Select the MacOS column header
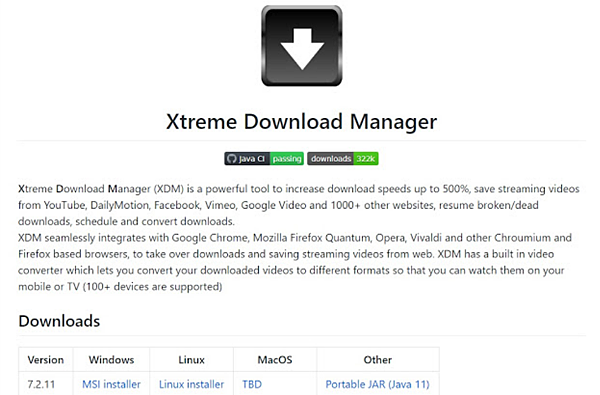Screen dimensions: 600x395 point(275,360)
